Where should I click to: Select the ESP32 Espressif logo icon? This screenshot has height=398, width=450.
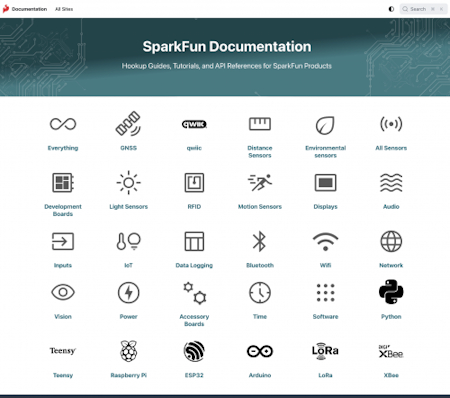click(194, 351)
